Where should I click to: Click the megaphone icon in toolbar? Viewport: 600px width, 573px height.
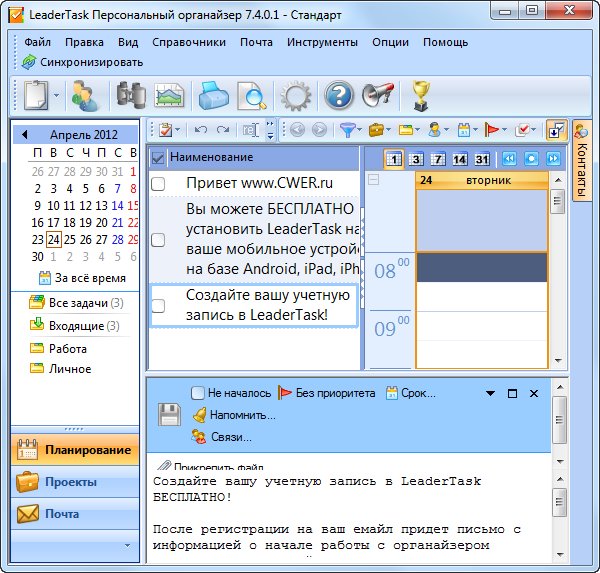click(x=378, y=96)
